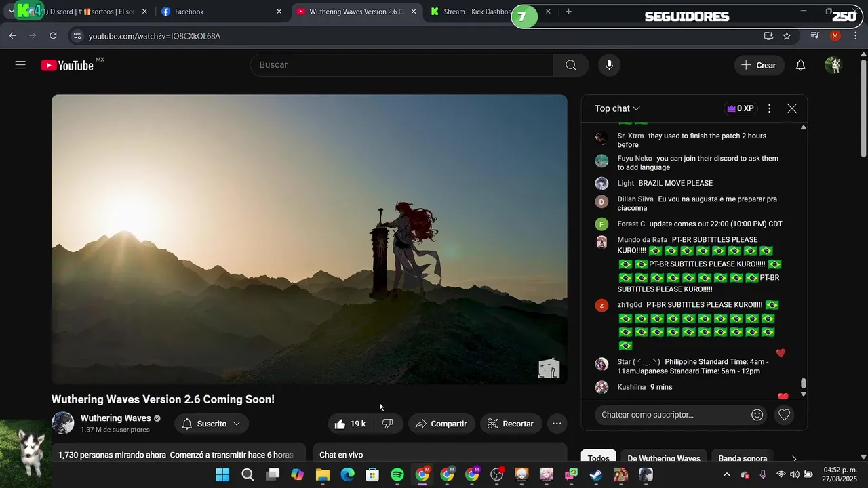View site information for youtube.com
868x488 pixels.
77,36
